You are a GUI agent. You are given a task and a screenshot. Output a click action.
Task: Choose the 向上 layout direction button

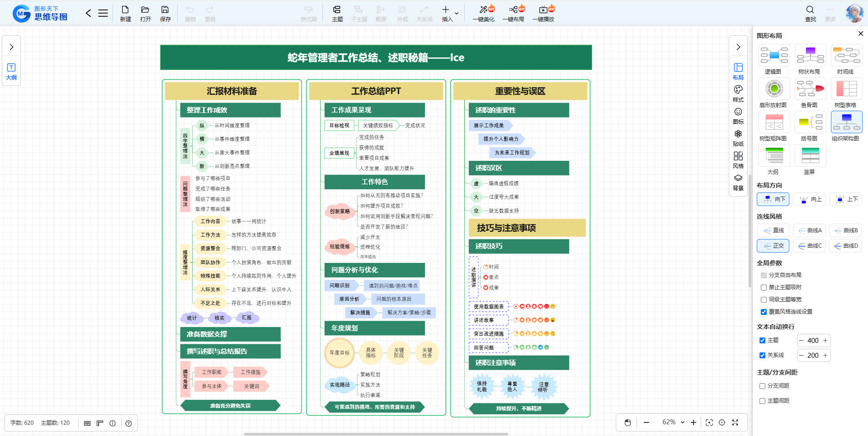tap(811, 199)
